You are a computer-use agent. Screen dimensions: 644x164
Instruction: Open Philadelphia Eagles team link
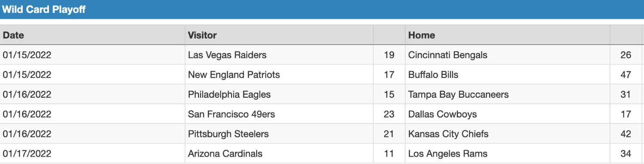click(x=229, y=95)
